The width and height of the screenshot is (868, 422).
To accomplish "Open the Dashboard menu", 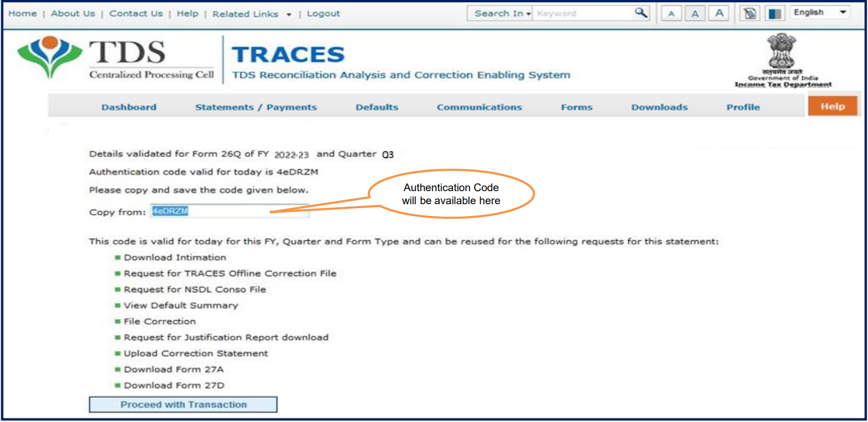I will (128, 107).
